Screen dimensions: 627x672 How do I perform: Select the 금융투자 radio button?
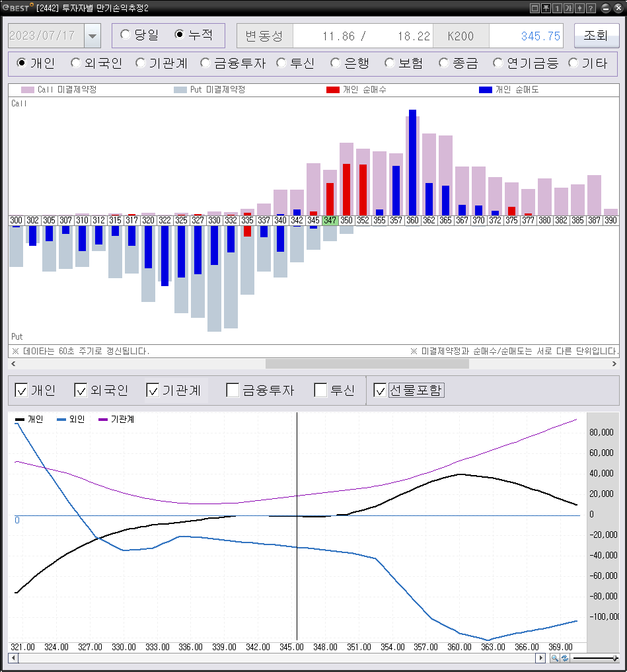pyautogui.click(x=205, y=63)
